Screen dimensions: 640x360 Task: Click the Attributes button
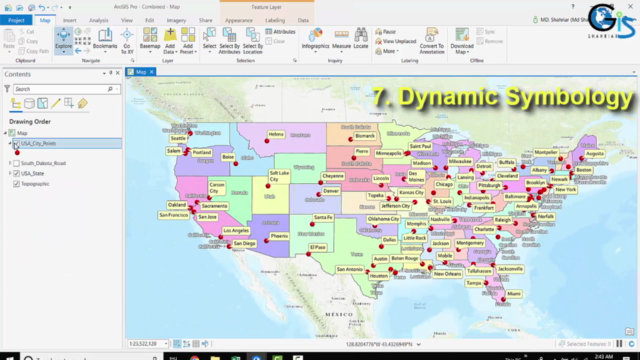tap(280, 31)
